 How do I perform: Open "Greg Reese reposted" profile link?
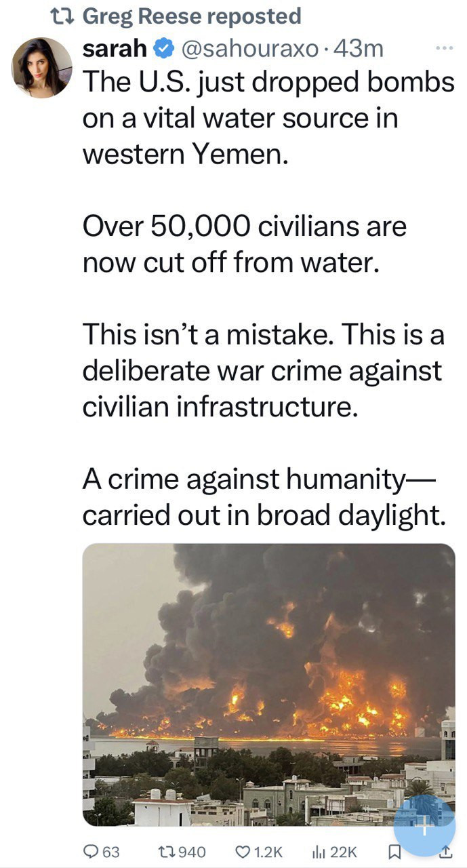(x=191, y=16)
